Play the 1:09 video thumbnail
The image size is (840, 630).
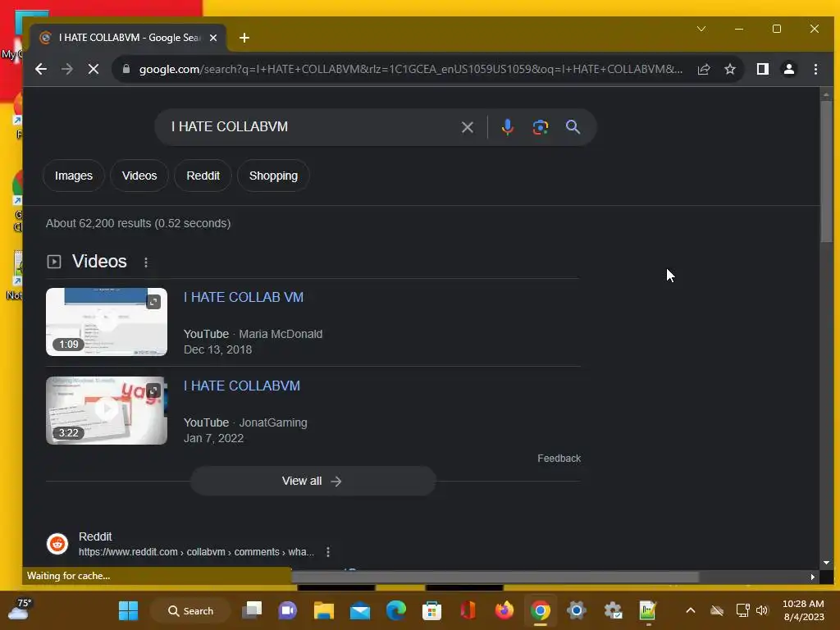click(107, 322)
